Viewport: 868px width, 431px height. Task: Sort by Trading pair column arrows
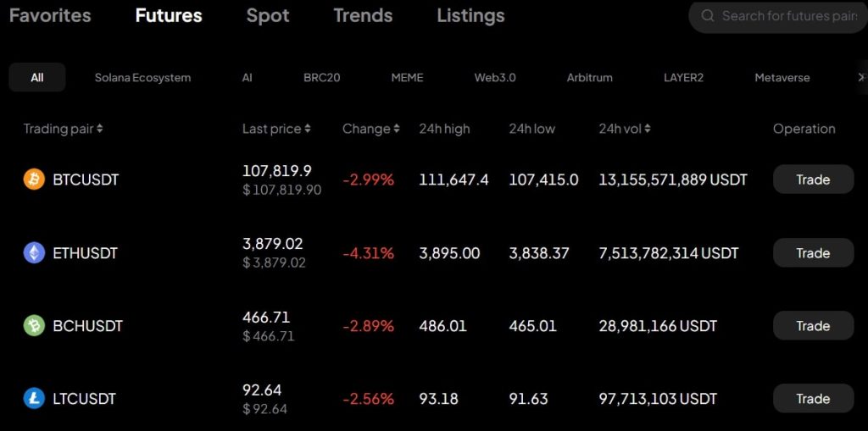[100, 129]
